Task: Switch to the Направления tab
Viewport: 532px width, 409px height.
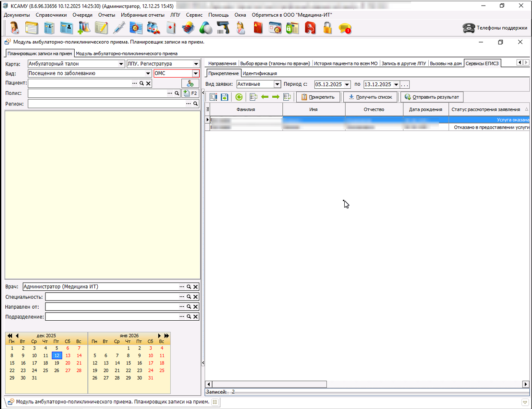Action: point(222,63)
